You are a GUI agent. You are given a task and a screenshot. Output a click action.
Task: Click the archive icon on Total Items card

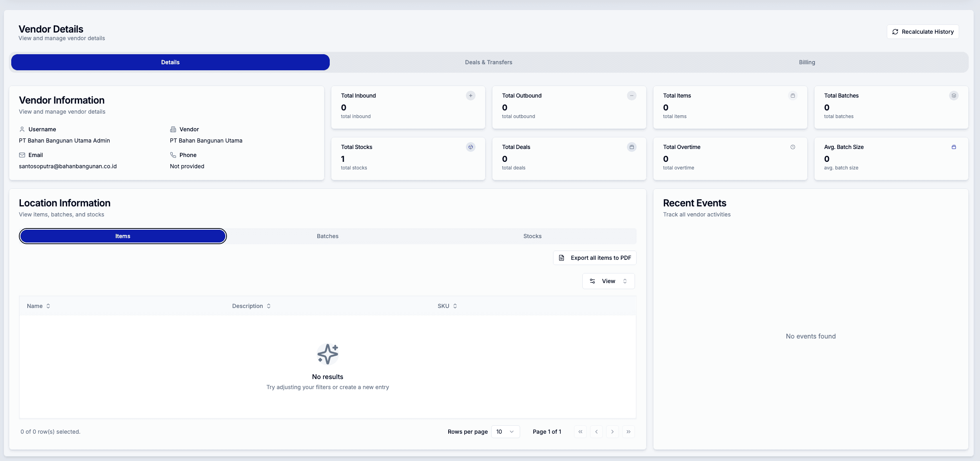792,96
